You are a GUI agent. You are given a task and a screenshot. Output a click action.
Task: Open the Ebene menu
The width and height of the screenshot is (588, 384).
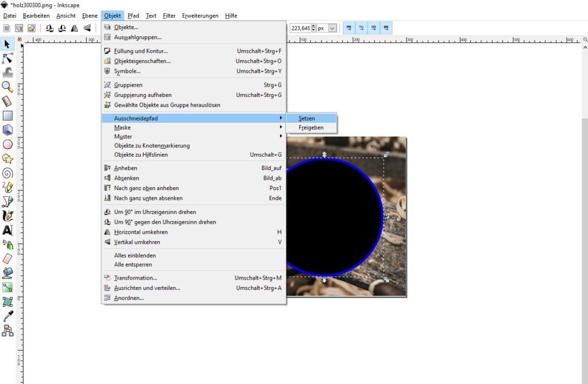pyautogui.click(x=90, y=15)
